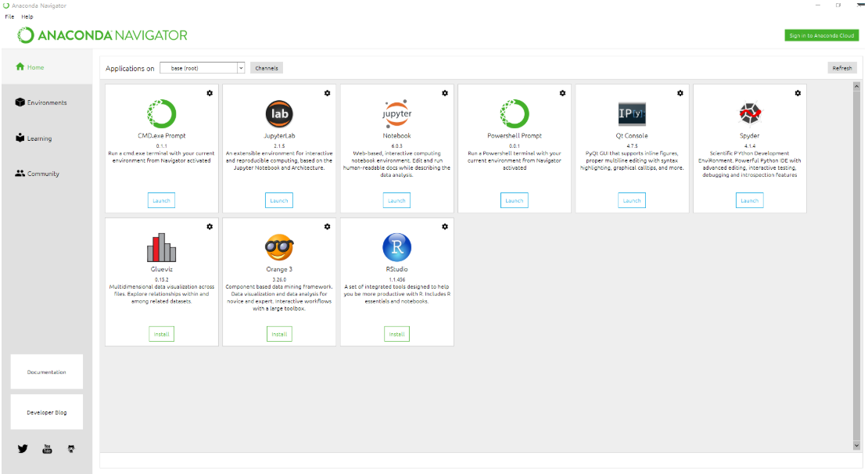Click the Notebook version 6.0.3 text
This screenshot has width=868, height=474.
tap(397, 146)
